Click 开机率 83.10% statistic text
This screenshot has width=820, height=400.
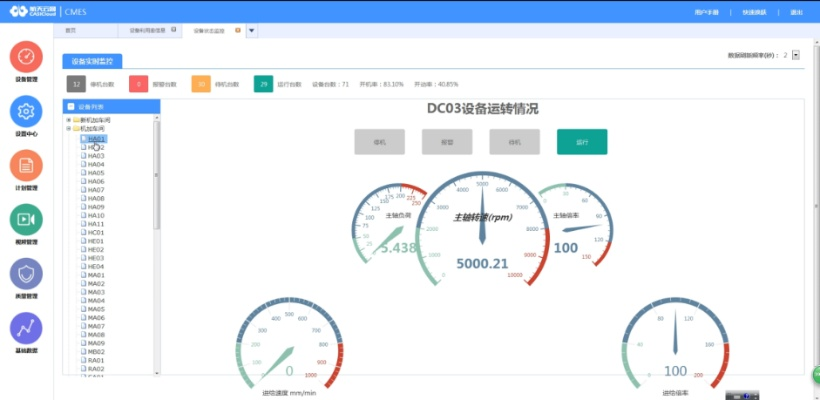coord(382,84)
